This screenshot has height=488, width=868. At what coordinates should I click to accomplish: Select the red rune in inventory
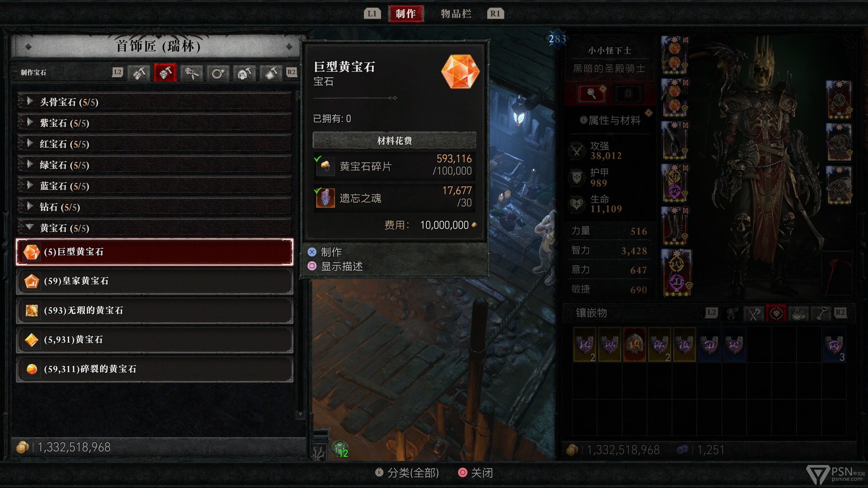point(634,344)
